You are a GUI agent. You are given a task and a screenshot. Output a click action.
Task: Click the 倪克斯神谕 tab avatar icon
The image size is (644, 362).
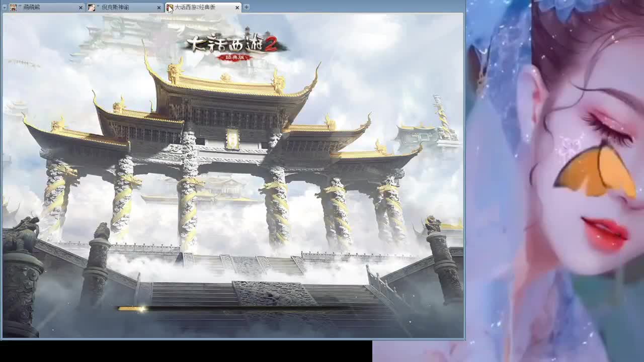[x=92, y=8]
